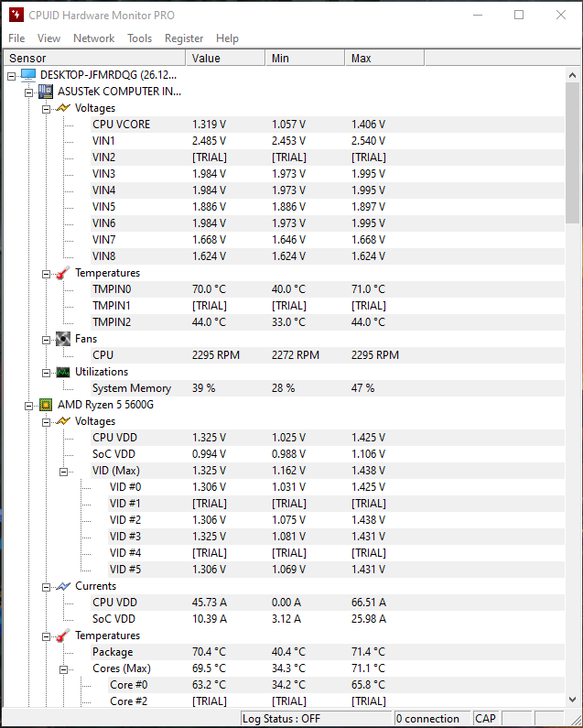Collapse the Cores (Max) temperature group
The image size is (583, 728).
(x=63, y=670)
